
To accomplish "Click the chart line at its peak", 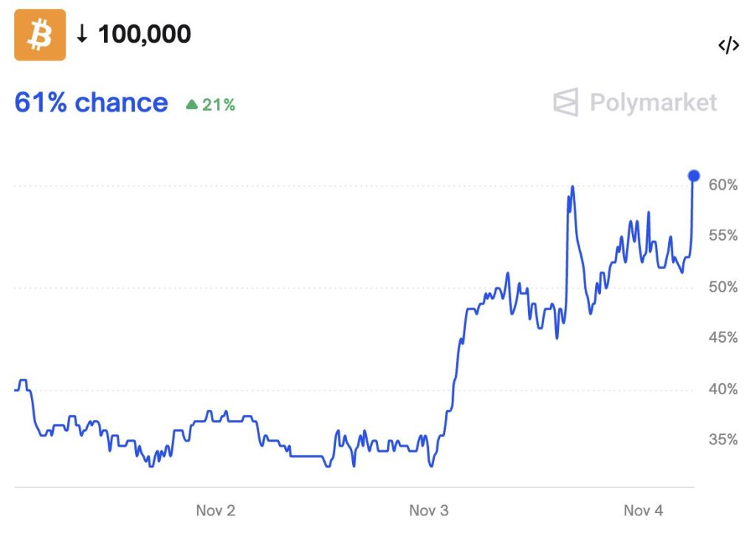I will coord(572,187).
